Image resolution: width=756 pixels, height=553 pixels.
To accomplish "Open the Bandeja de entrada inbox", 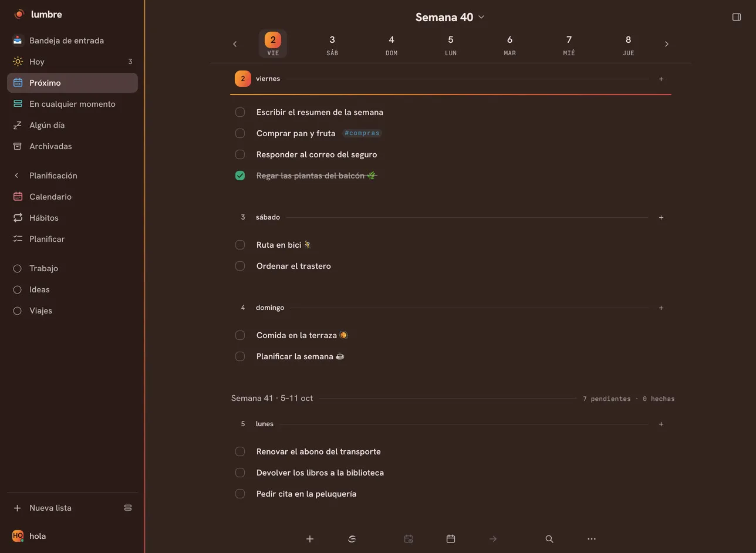I will click(x=72, y=41).
